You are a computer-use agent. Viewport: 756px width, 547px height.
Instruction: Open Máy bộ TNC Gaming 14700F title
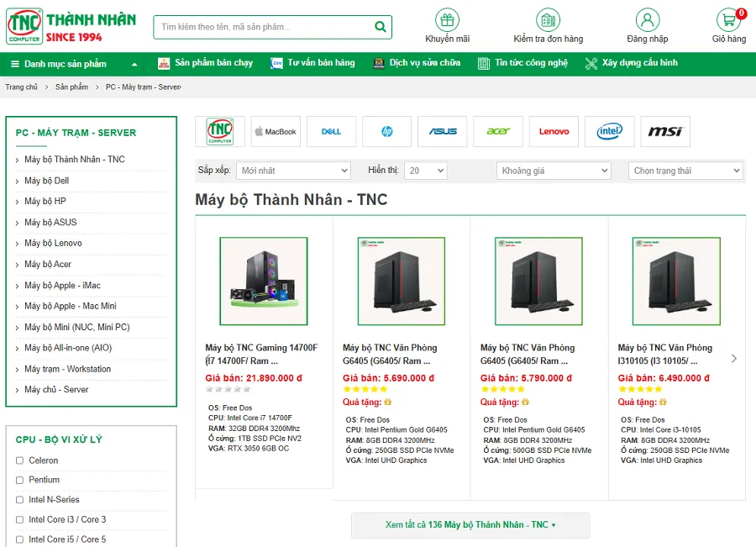coord(261,354)
